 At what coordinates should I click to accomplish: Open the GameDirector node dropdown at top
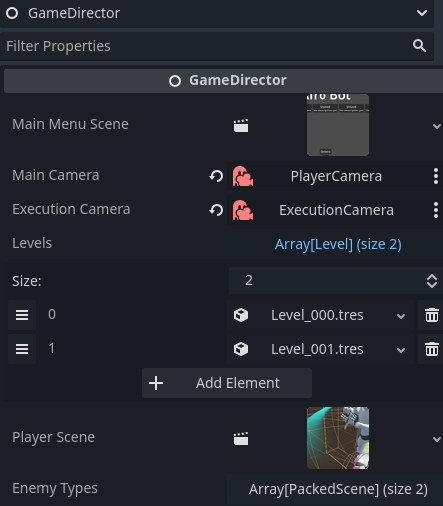pyautogui.click(x=422, y=13)
